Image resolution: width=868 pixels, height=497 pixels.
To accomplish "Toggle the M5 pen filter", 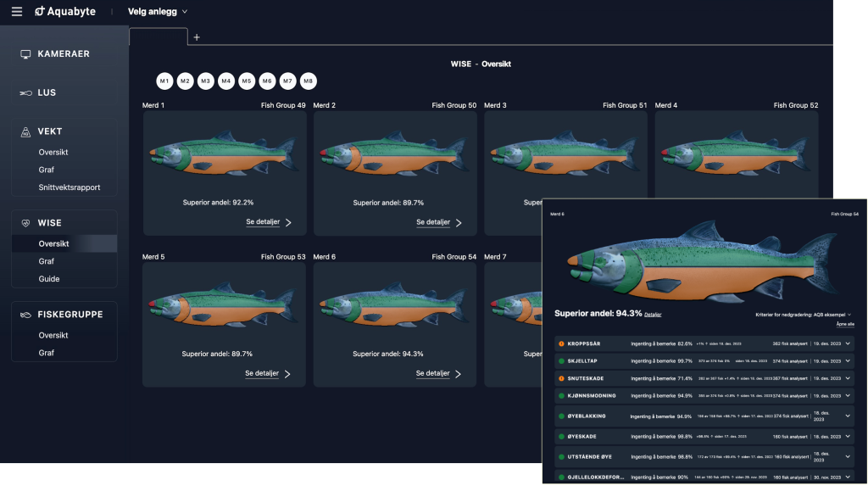I will [247, 81].
